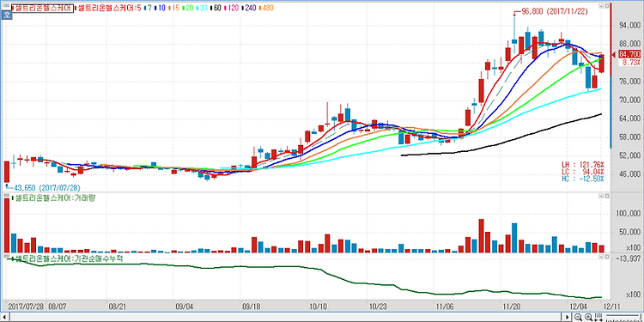Click the -13,937 institutional axis value

tap(629, 258)
